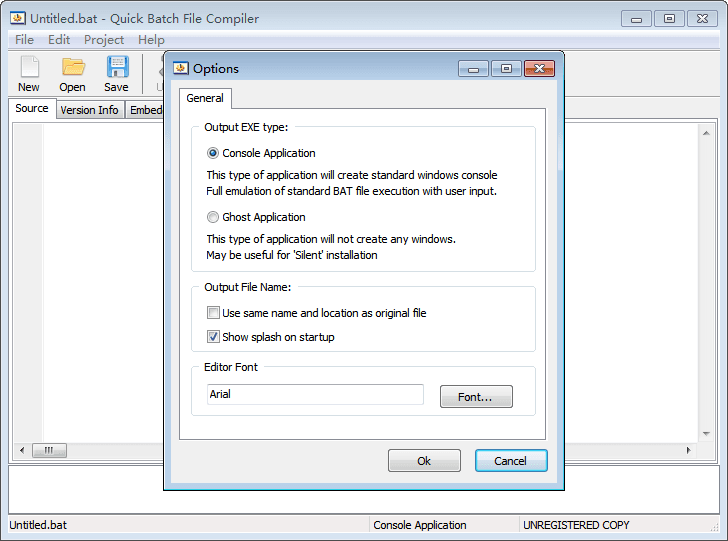Click UNREGISTERED COPY in the status bar
728x541 pixels.
click(576, 525)
